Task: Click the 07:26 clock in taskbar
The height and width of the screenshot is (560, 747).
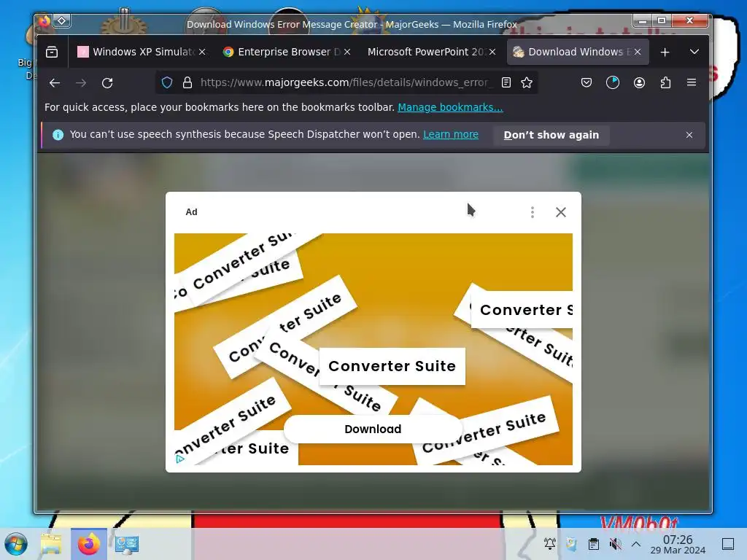Action: pos(678,544)
